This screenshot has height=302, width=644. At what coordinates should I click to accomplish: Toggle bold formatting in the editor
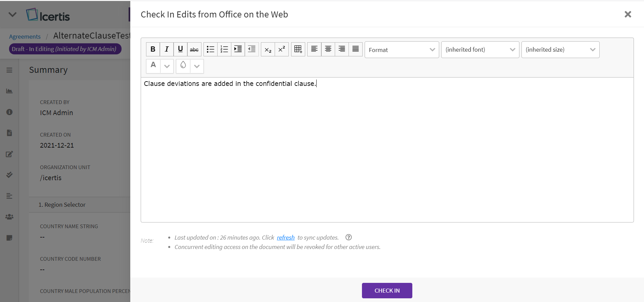coord(153,49)
